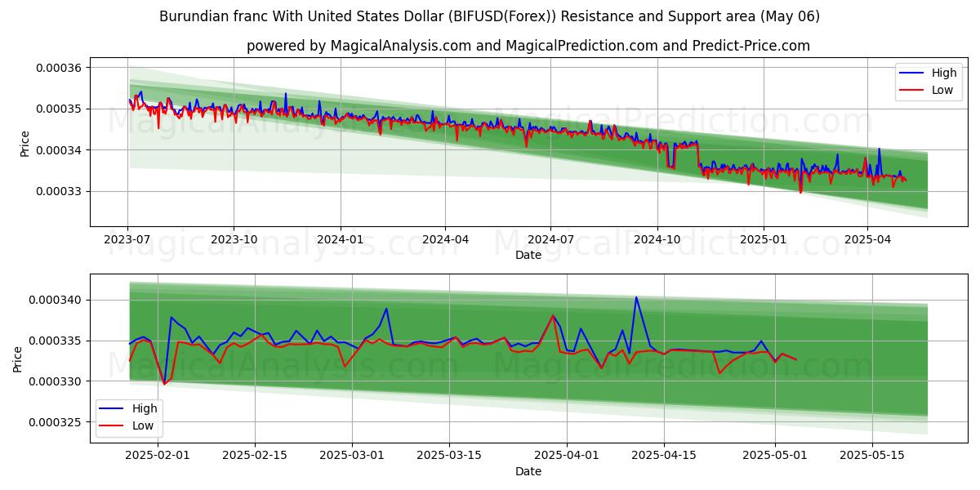This screenshot has height=490, width=980.
Task: Click the 2024-04 date tick label
Action: [x=445, y=241]
